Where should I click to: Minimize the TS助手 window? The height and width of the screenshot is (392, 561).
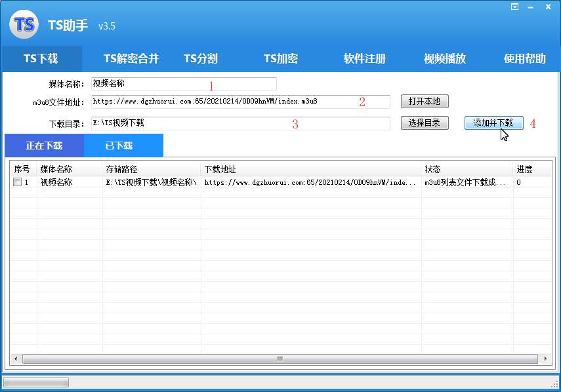click(x=531, y=7)
